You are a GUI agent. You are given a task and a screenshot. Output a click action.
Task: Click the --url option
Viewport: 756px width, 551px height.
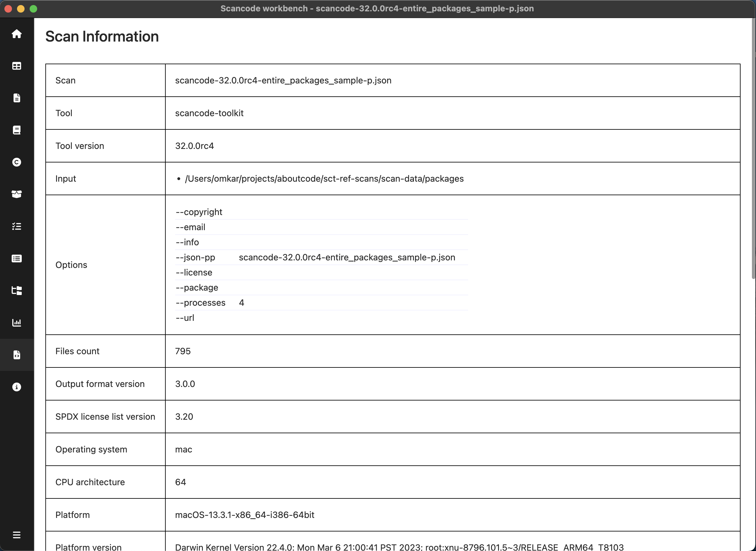tap(185, 318)
